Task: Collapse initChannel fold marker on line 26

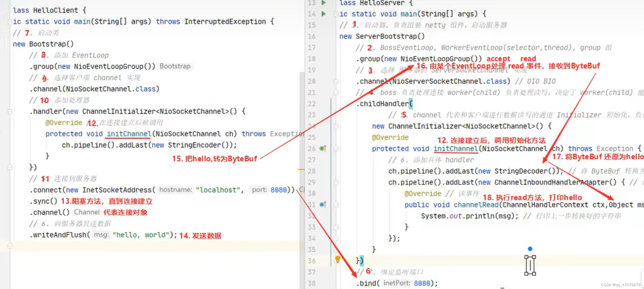Action: pyautogui.click(x=336, y=149)
